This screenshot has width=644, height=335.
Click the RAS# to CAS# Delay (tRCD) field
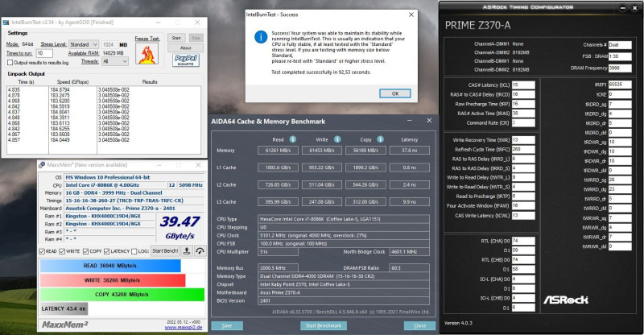[x=523, y=94]
